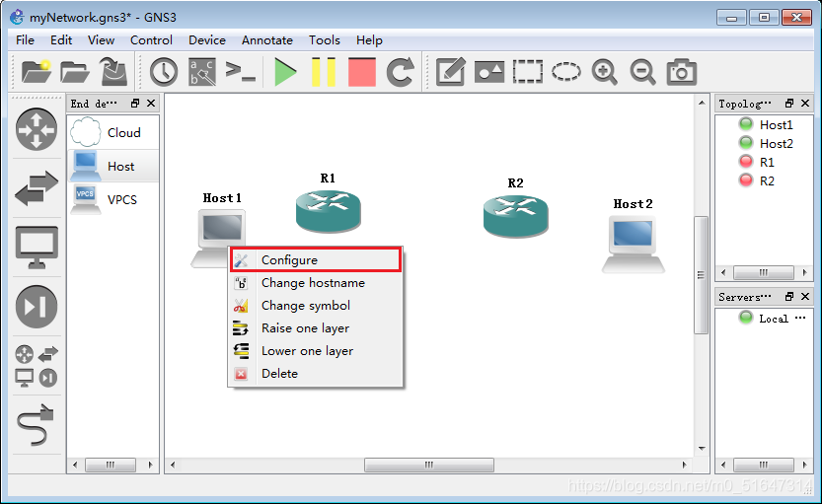Open the snapshot manager clock icon
This screenshot has height=504, width=822.
164,72
